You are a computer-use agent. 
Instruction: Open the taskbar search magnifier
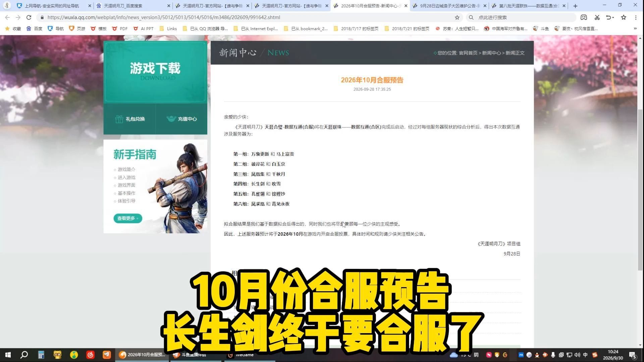coord(24,355)
